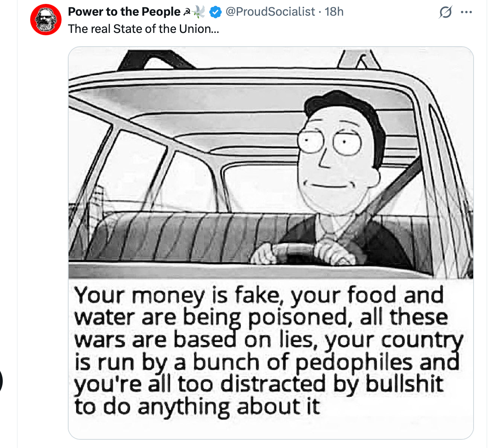Click "The real State of the Union..." text

tap(143, 29)
